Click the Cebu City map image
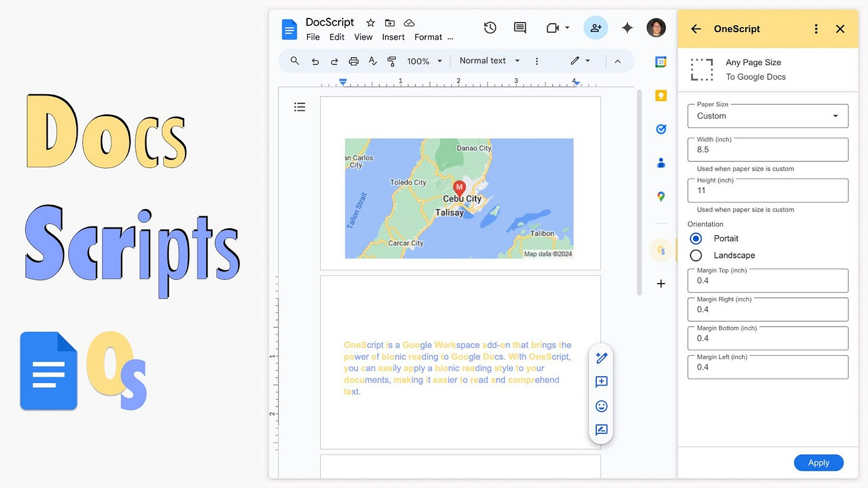Image resolution: width=868 pixels, height=488 pixels. pos(459,198)
